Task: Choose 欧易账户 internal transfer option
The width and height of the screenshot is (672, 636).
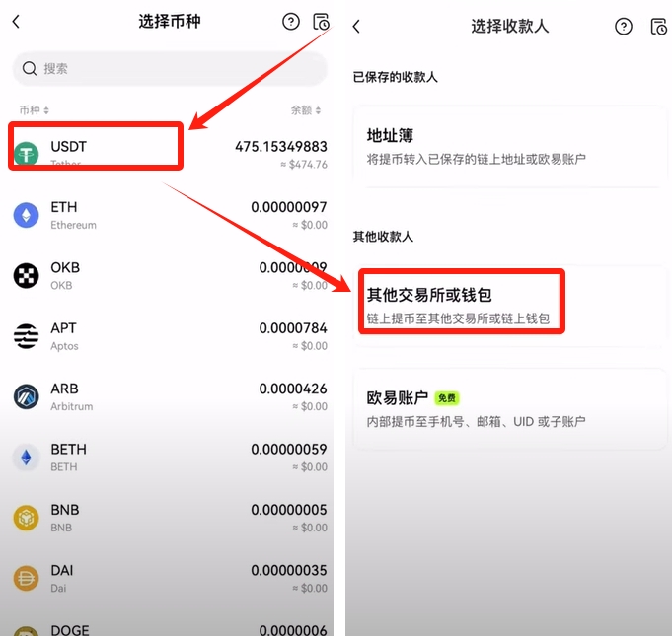Action: click(x=509, y=409)
